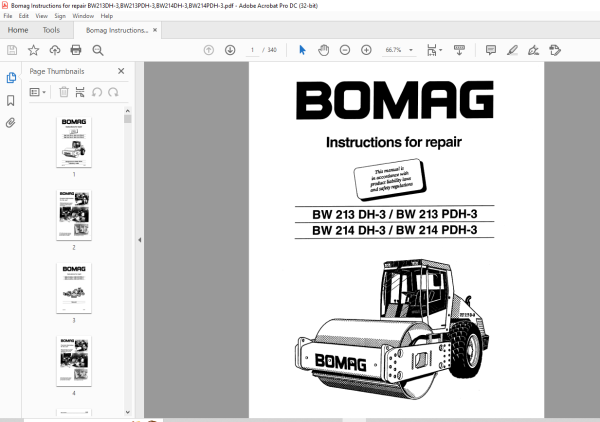
Task: Open the Edit menu
Action: point(24,16)
